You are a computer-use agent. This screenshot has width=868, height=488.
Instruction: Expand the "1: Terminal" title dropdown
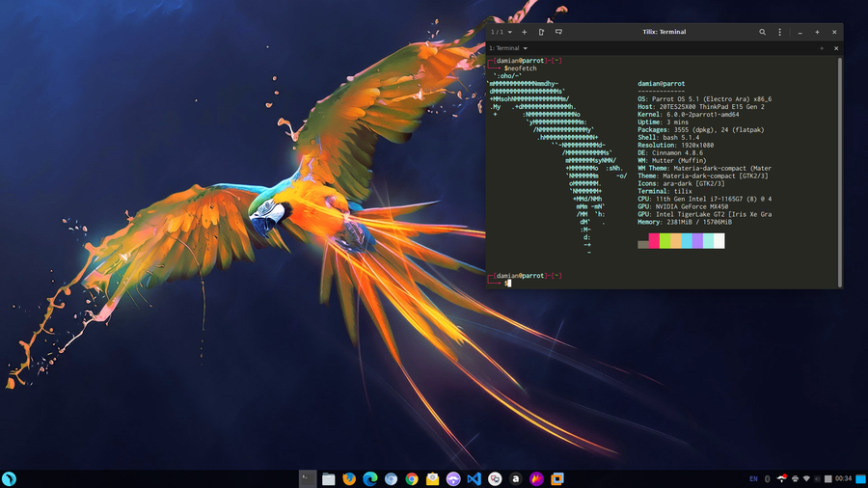click(508, 48)
